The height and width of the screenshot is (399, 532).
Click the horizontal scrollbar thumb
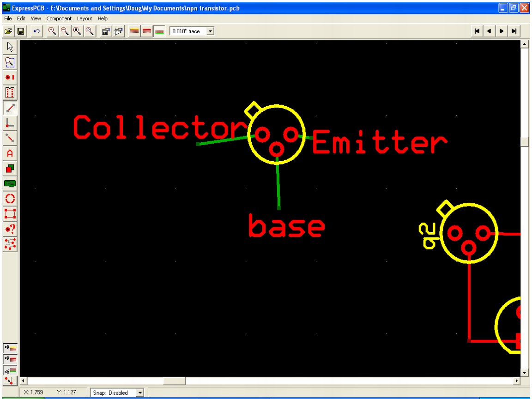pos(174,381)
